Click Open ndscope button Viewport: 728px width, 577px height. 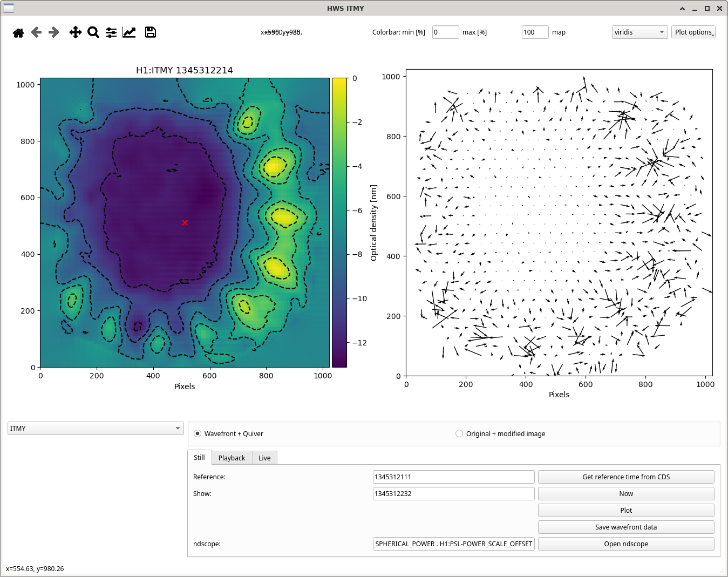(x=626, y=544)
